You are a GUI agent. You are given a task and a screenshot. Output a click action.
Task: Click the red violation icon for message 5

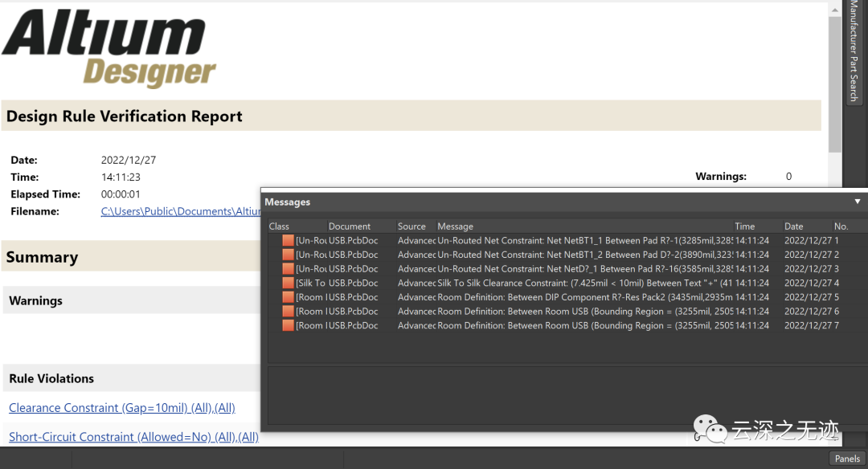pyautogui.click(x=288, y=297)
